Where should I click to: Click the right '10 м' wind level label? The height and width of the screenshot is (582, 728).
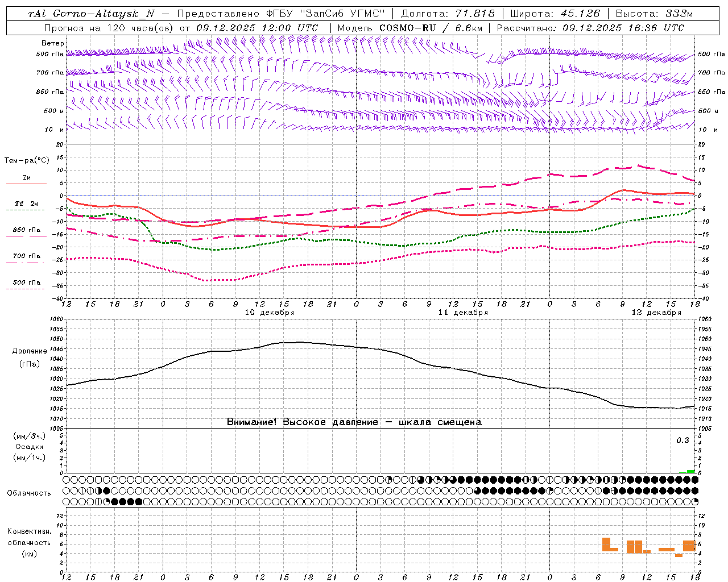(x=707, y=130)
